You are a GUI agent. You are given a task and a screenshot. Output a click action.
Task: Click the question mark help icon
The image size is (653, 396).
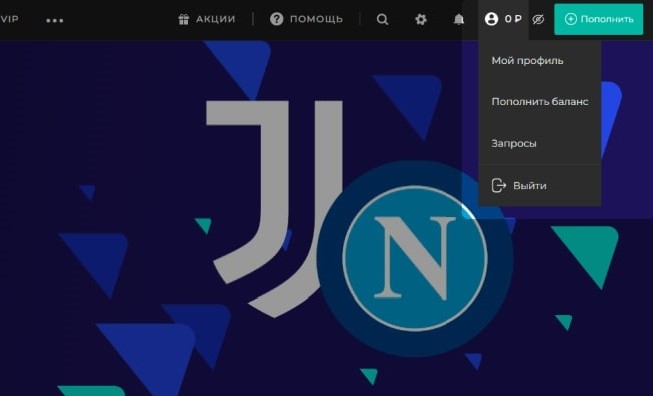(x=276, y=19)
